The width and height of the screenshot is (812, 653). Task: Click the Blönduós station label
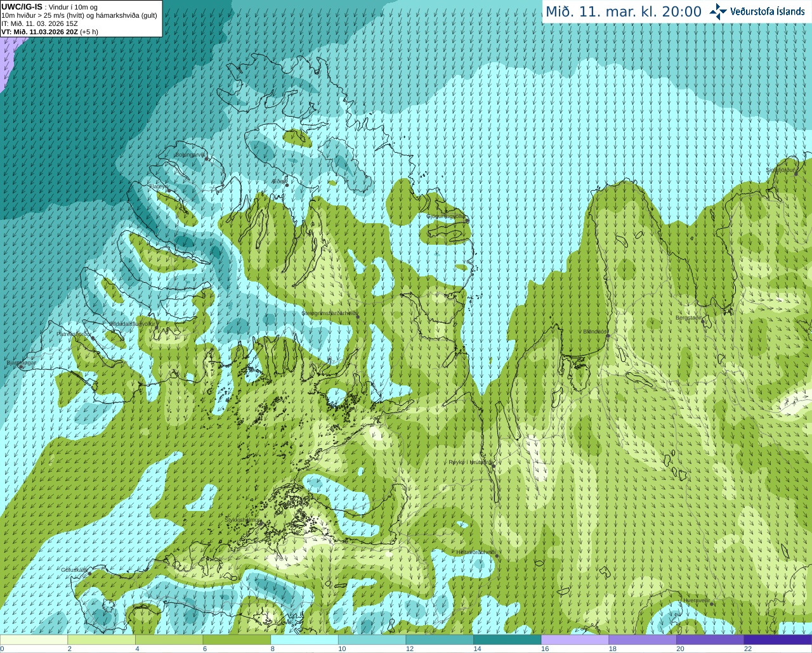tap(595, 332)
